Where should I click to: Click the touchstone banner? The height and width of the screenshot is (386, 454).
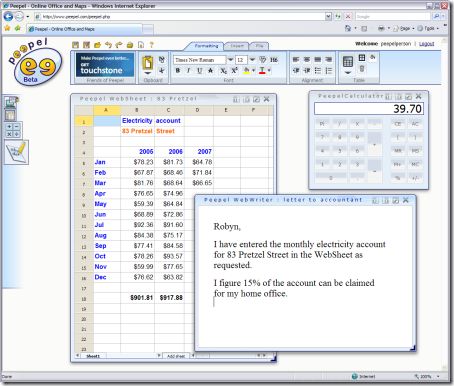105,65
